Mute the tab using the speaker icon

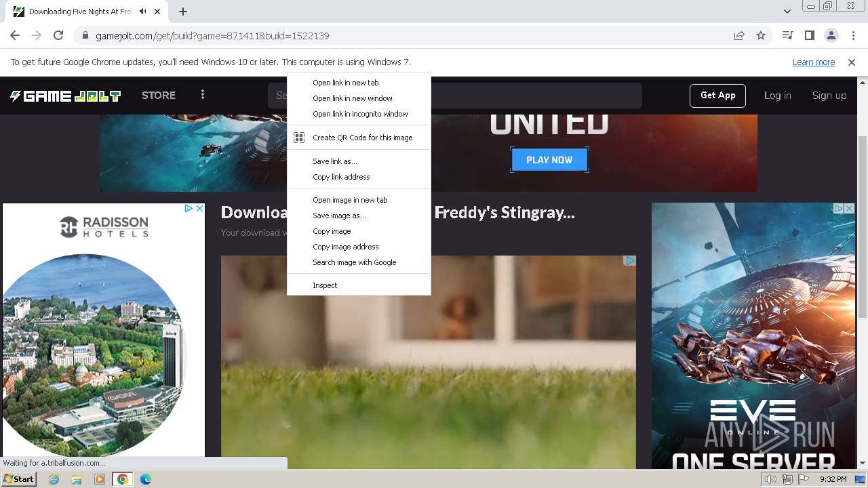pos(142,12)
